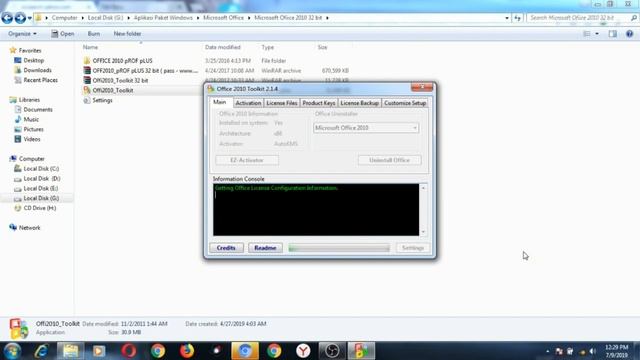640x360 pixels.
Task: Open the Windows Start menu orb
Action: coord(12,351)
